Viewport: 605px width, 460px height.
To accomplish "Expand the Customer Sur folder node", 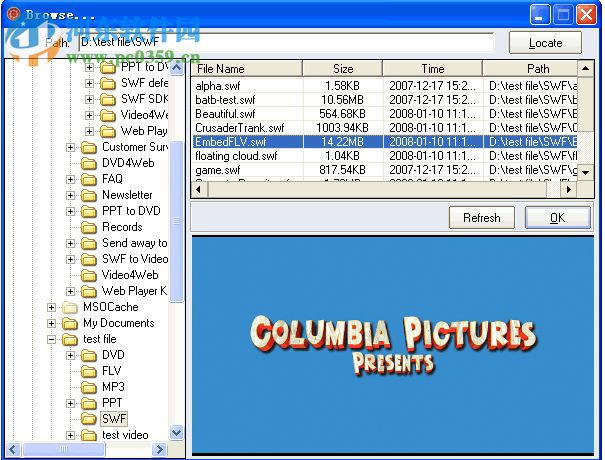I will (x=70, y=147).
